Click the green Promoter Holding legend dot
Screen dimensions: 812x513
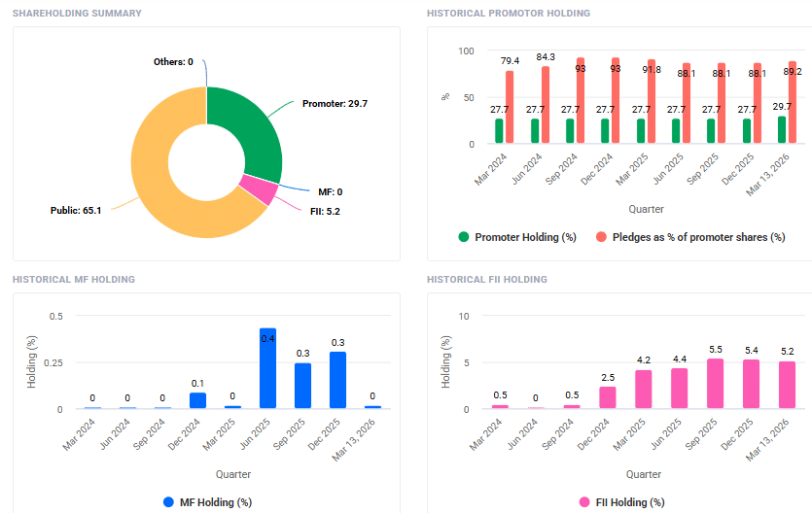pos(464,237)
